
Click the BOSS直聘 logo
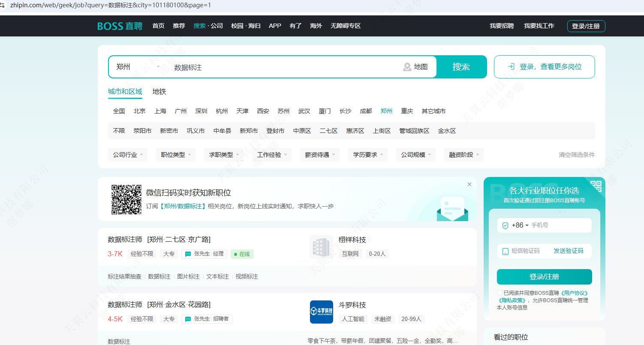(120, 26)
